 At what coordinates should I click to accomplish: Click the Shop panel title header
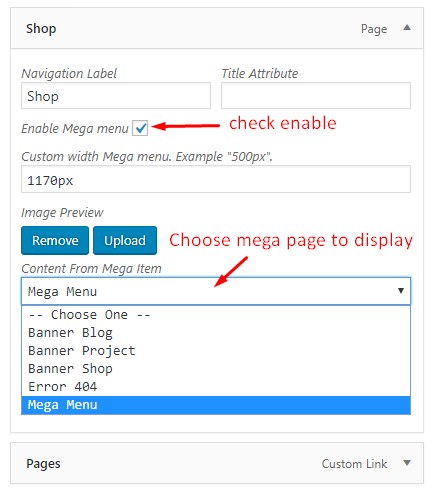[x=41, y=29]
